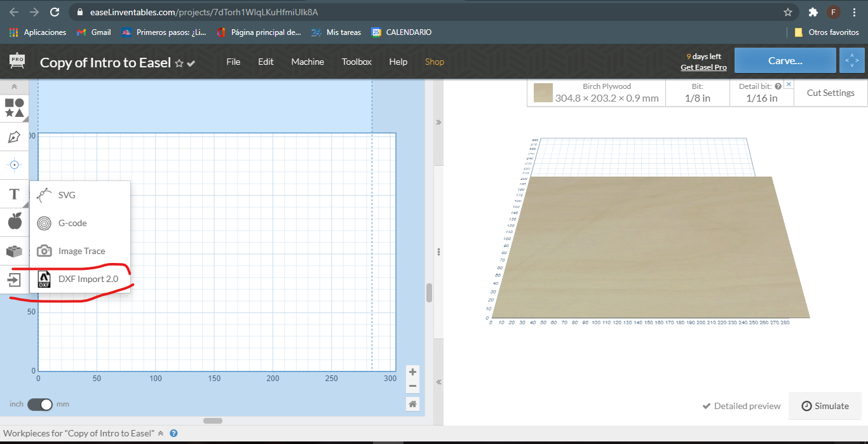Collapse the left toolbar double chevron
The image size is (868, 444).
pyautogui.click(x=14, y=86)
